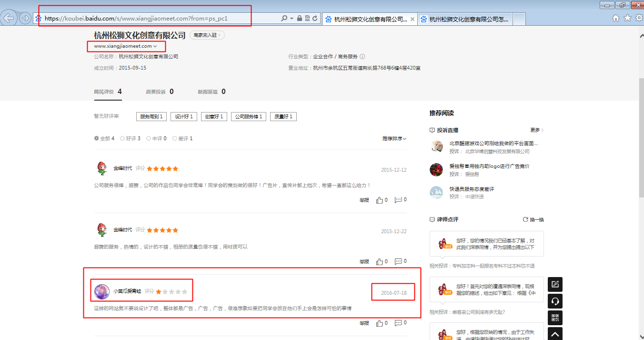The image size is (644, 340).
Task: Switch to second browser tab 杭州松狮文化创意有限公司怎...
Action: pos(464,20)
